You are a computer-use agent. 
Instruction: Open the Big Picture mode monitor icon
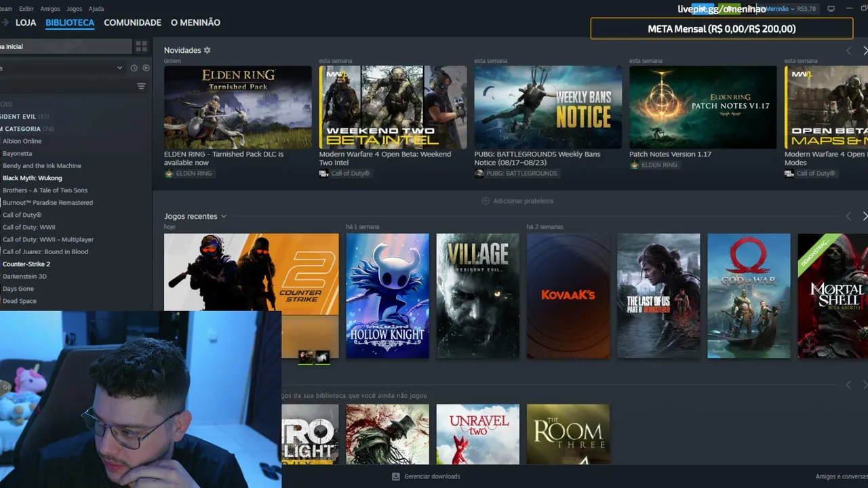tap(831, 9)
